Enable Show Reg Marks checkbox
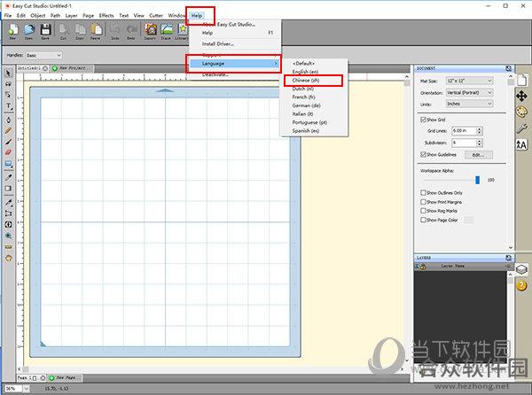This screenshot has height=395, width=532. click(x=423, y=211)
